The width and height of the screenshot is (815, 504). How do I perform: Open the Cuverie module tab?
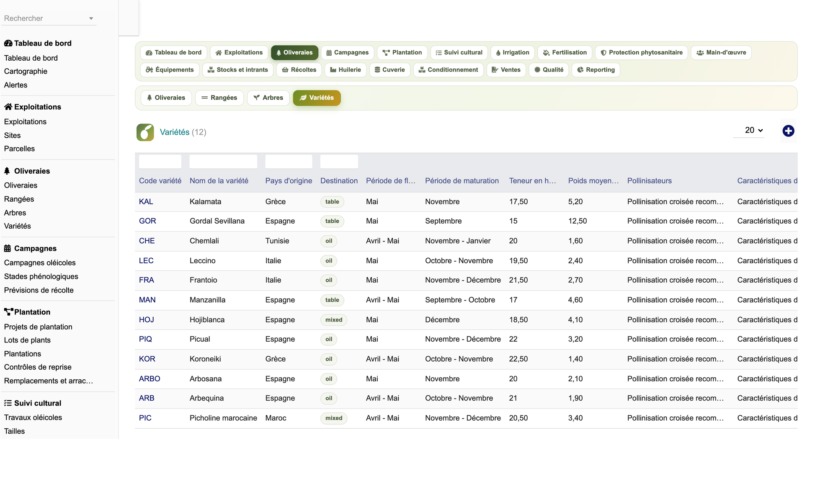(x=390, y=70)
